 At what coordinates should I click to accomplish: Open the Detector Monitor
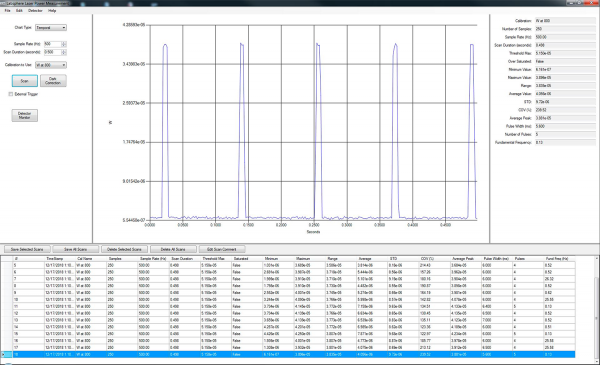click(x=24, y=115)
